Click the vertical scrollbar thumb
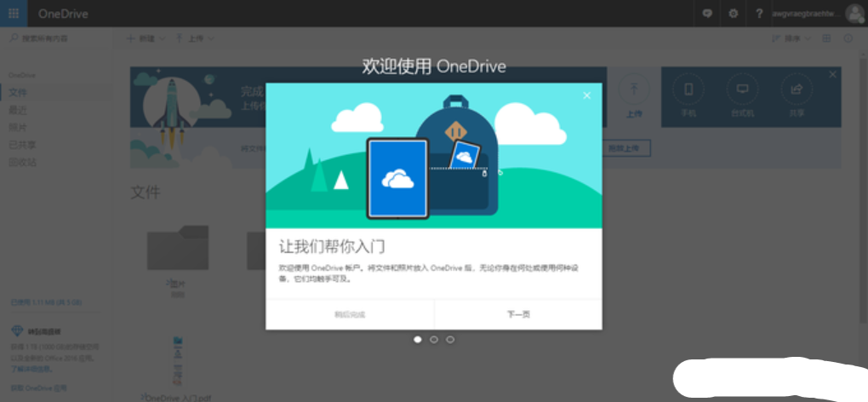 [x=864, y=190]
